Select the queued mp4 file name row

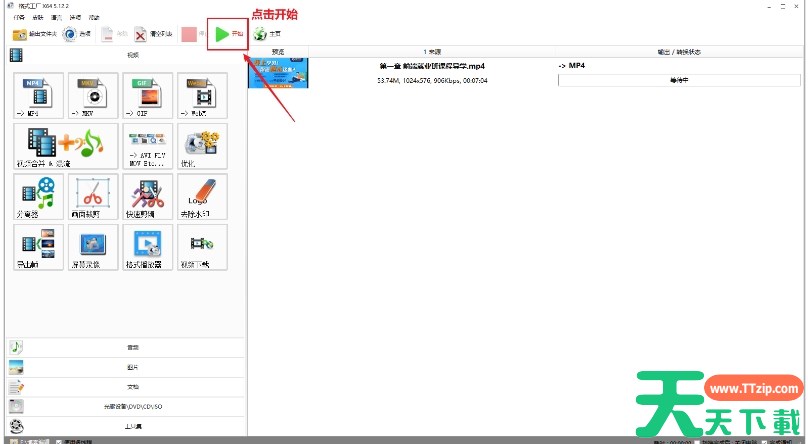pyautogui.click(x=432, y=66)
